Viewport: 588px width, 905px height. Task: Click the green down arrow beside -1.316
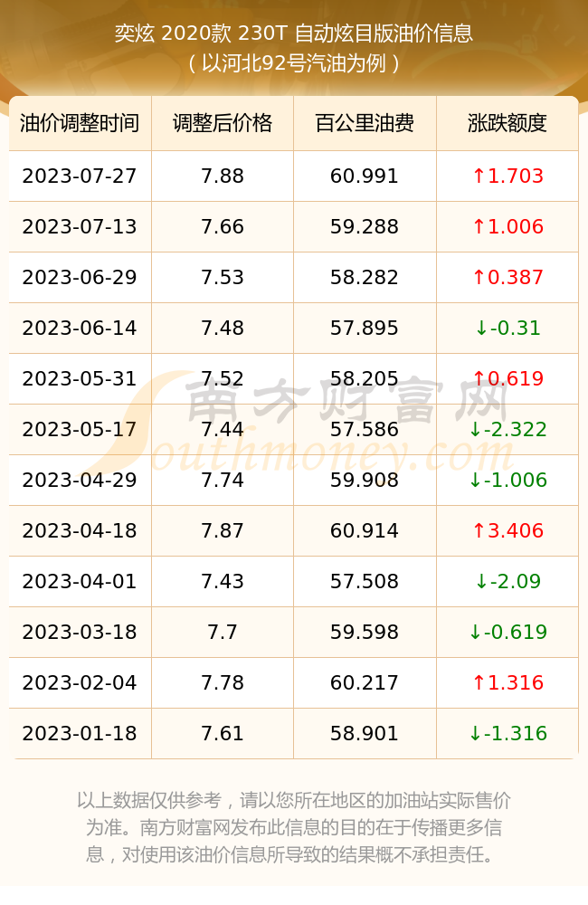(475, 734)
